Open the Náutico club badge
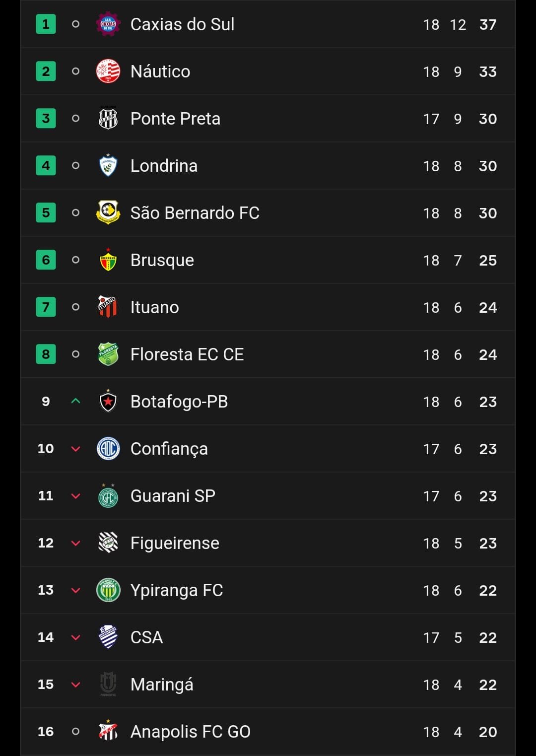The image size is (536, 756). [108, 71]
